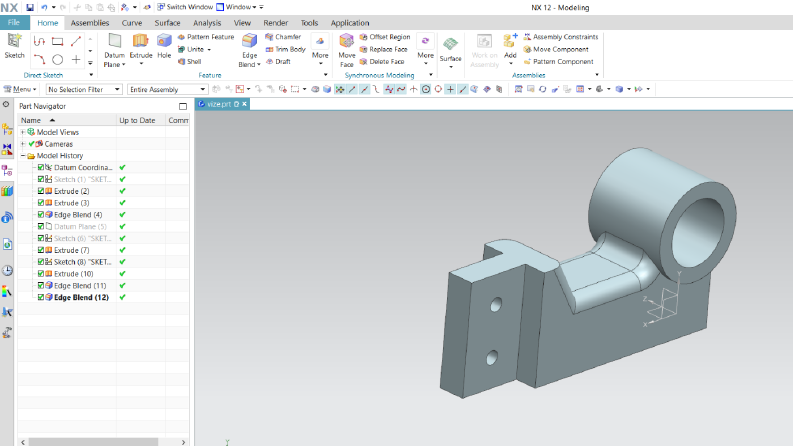This screenshot has width=793, height=446.
Task: Select Move Component command
Action: click(556, 50)
